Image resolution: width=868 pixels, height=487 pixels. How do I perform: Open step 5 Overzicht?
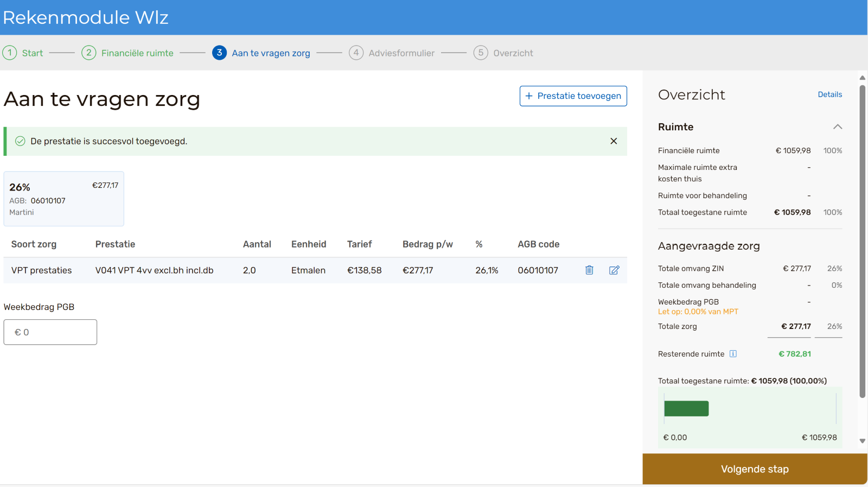click(503, 53)
